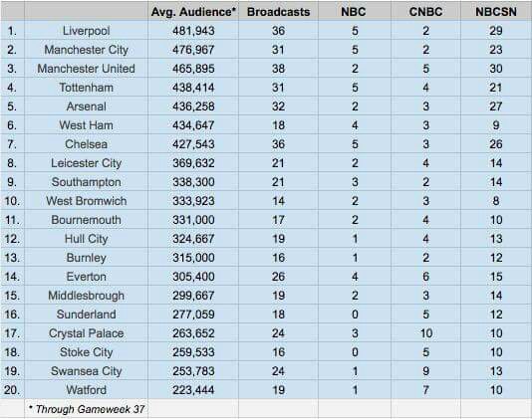The image size is (532, 419).
Task: Click Sunderland's average audience 277,059
Action: (193, 314)
